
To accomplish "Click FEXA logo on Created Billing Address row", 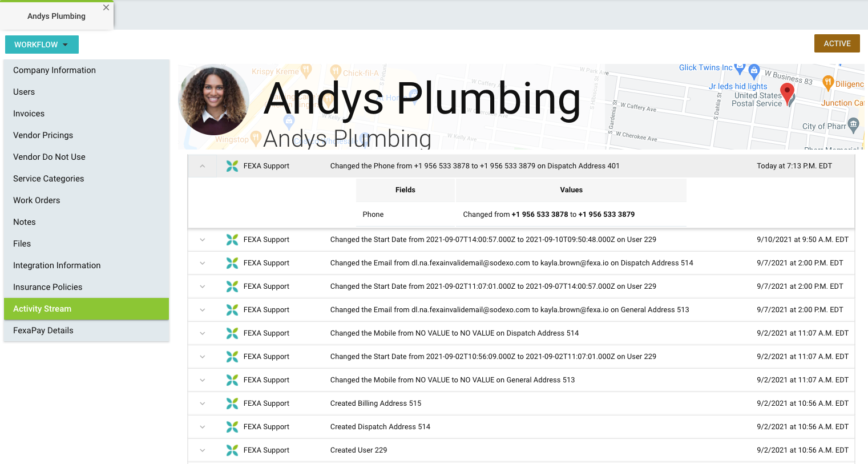I will [232, 404].
